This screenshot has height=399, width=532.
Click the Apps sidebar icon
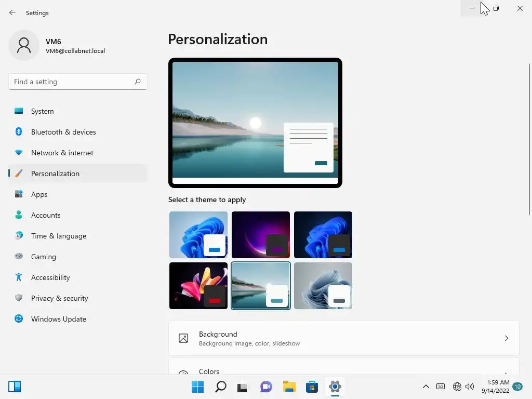[19, 194]
